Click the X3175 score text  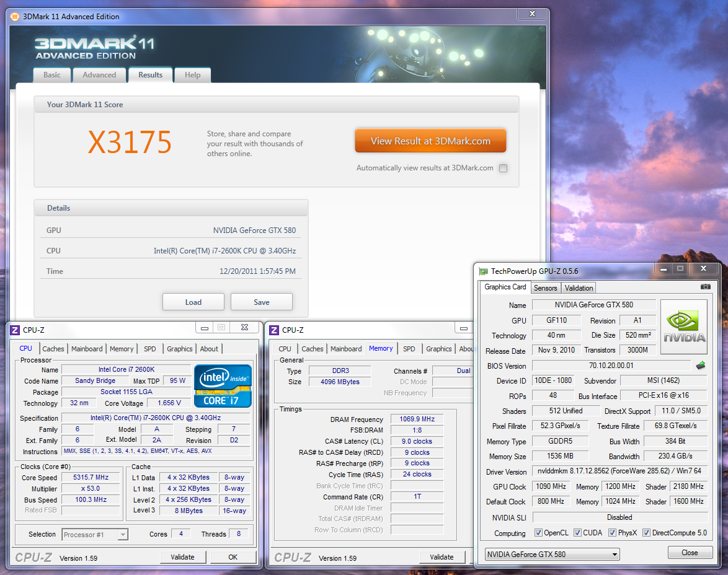click(x=130, y=142)
